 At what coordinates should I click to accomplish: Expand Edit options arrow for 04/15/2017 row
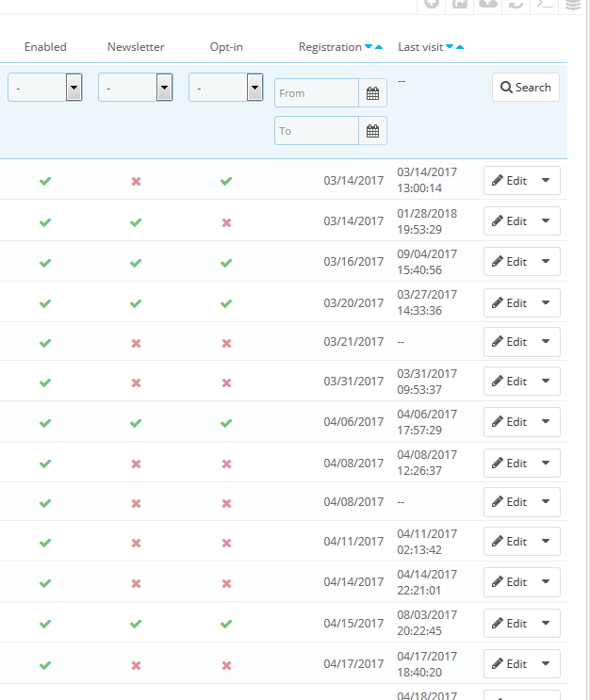click(x=546, y=624)
